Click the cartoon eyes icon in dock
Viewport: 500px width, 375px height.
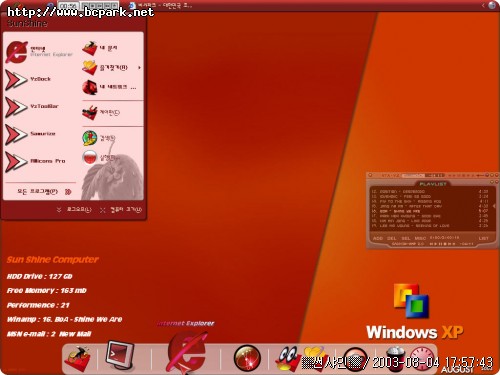(x=287, y=359)
